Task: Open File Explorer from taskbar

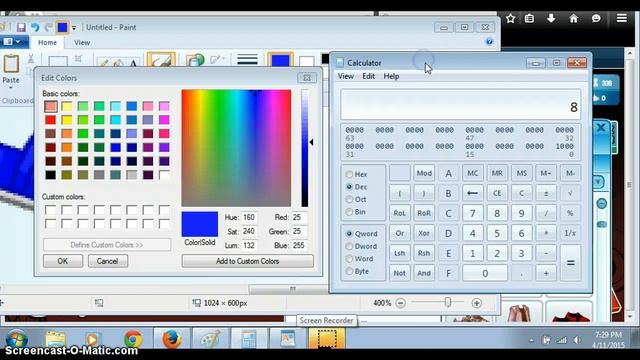Action: click(56, 339)
